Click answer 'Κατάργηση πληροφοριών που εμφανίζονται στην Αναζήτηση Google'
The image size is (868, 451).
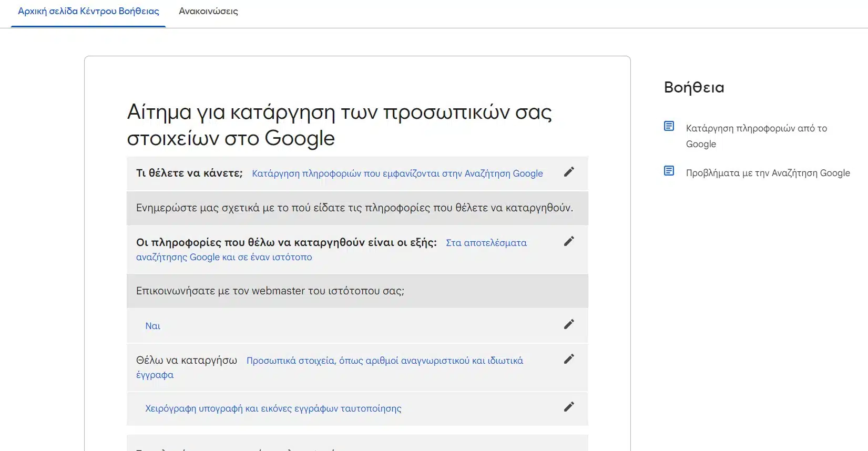click(x=397, y=173)
